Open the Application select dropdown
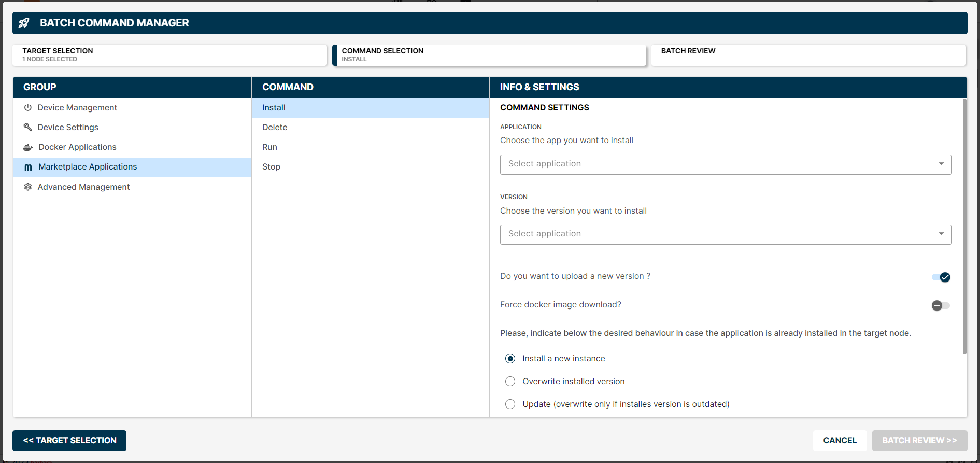Screen dimensions: 980x463 [726, 164]
